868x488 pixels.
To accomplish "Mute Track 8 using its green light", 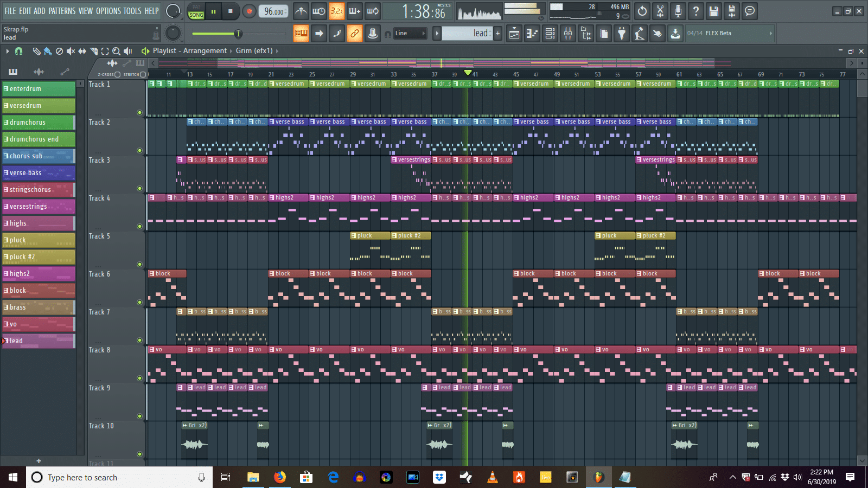I will click(139, 378).
